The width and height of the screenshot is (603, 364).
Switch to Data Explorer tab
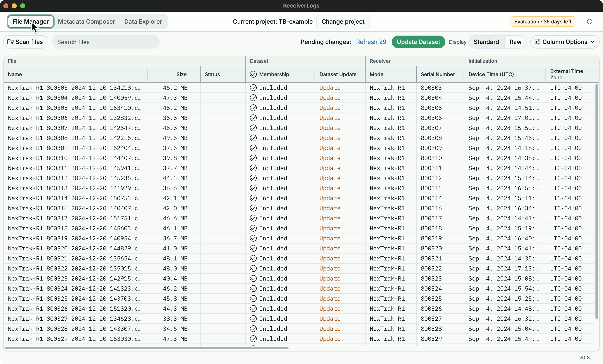point(143,22)
